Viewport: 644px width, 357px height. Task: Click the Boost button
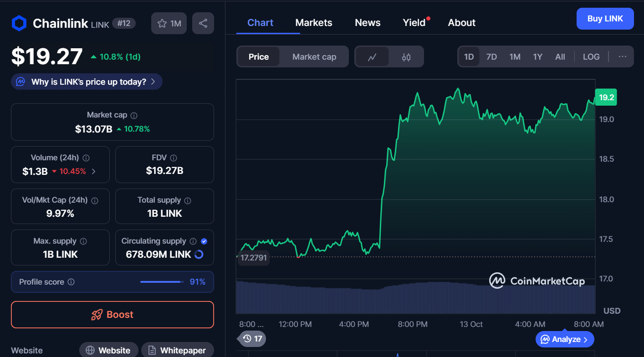[x=112, y=315]
